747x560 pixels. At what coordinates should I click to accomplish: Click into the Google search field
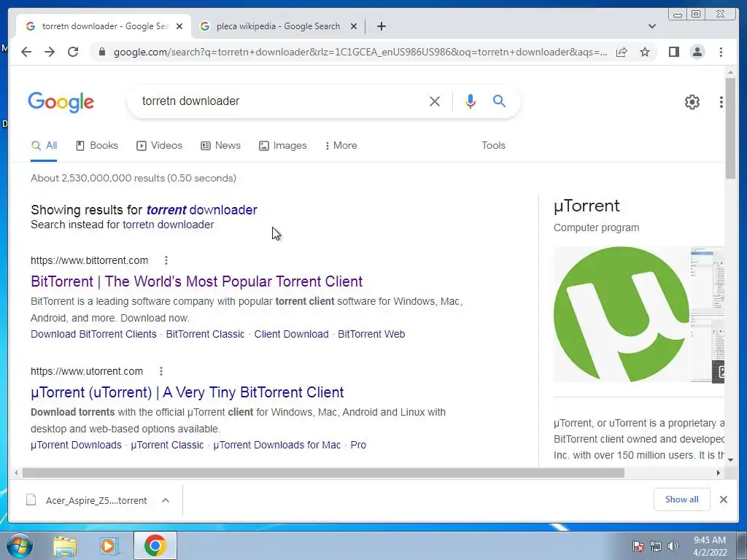pos(281,101)
